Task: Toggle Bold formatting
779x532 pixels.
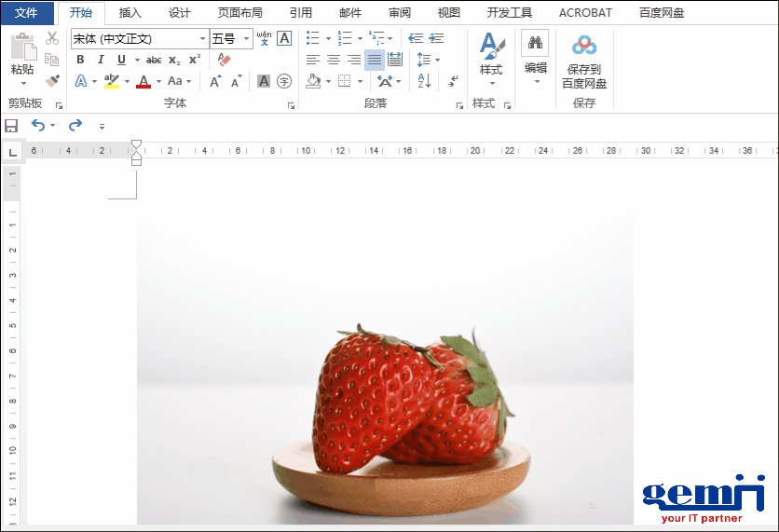Action: pyautogui.click(x=81, y=60)
